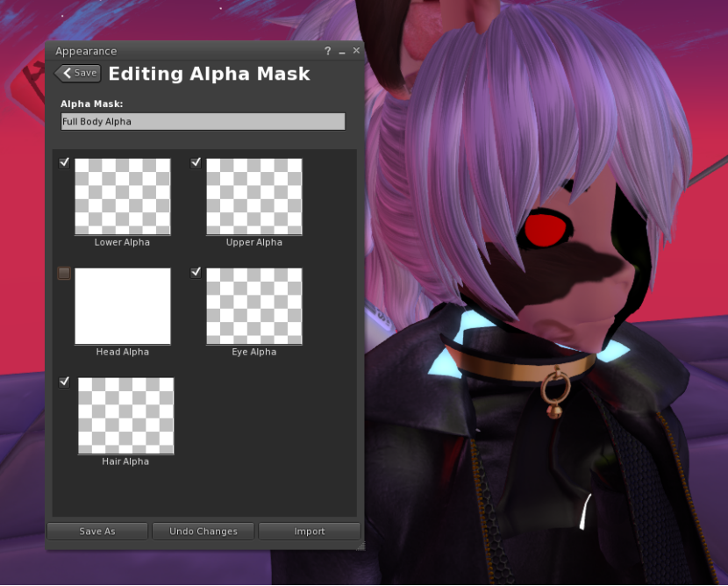Pick the Hair Alpha texture thumbnail
Screen dimensions: 728x586
click(x=125, y=416)
